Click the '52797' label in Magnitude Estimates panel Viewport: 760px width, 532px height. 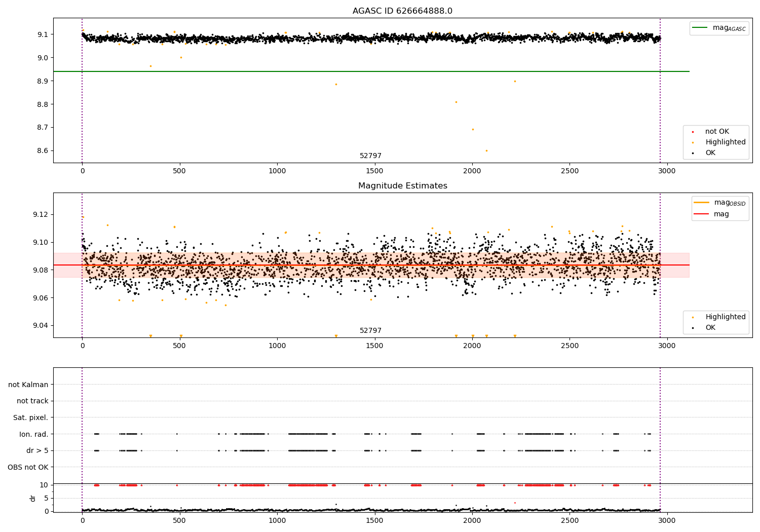coord(370,331)
